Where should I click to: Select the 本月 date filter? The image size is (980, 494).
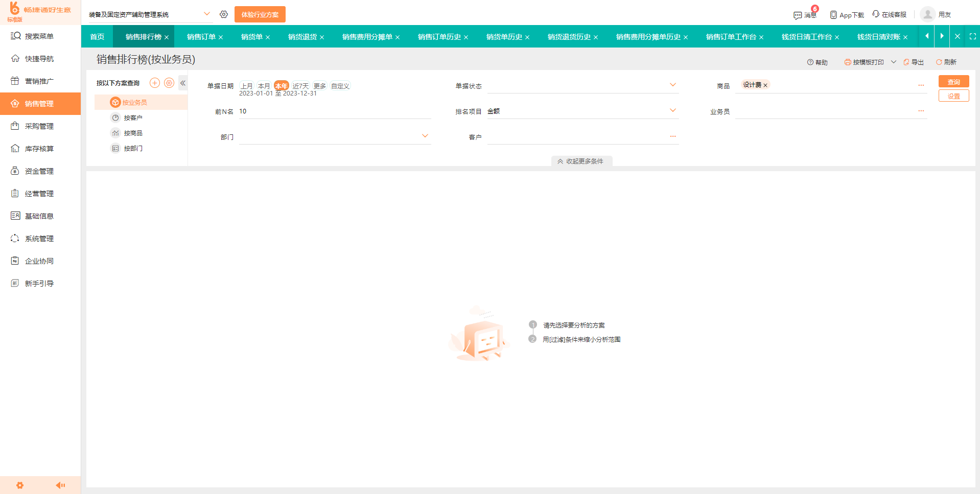click(264, 86)
